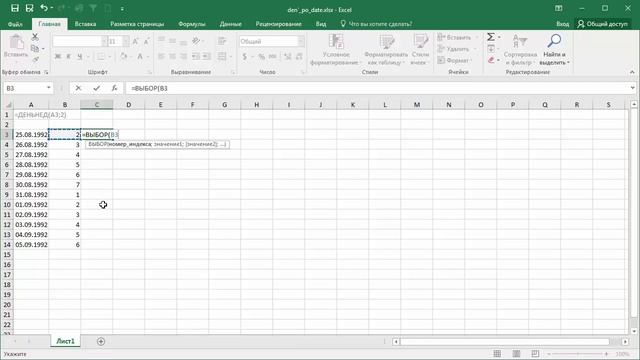Switch to Page Break Preview in the status bar
This screenshot has width=640, height=360.
535,353
